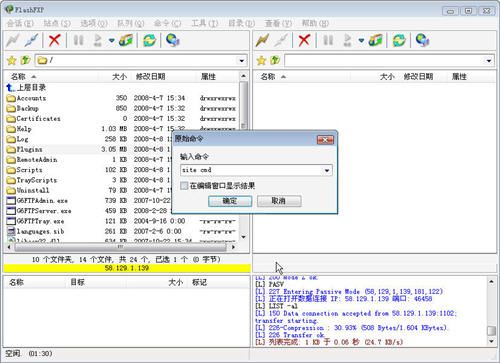Click the right pane folder transfer icon
Viewport: 500px width, 363px height.
(375, 40)
